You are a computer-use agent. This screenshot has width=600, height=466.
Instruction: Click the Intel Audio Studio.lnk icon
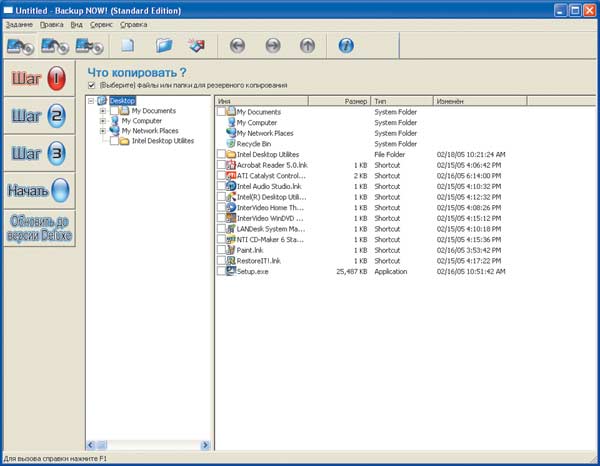click(x=231, y=186)
